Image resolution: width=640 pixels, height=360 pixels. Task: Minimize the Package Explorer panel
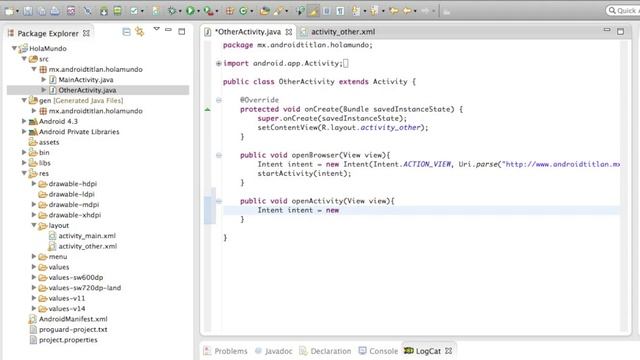pyautogui.click(x=168, y=30)
